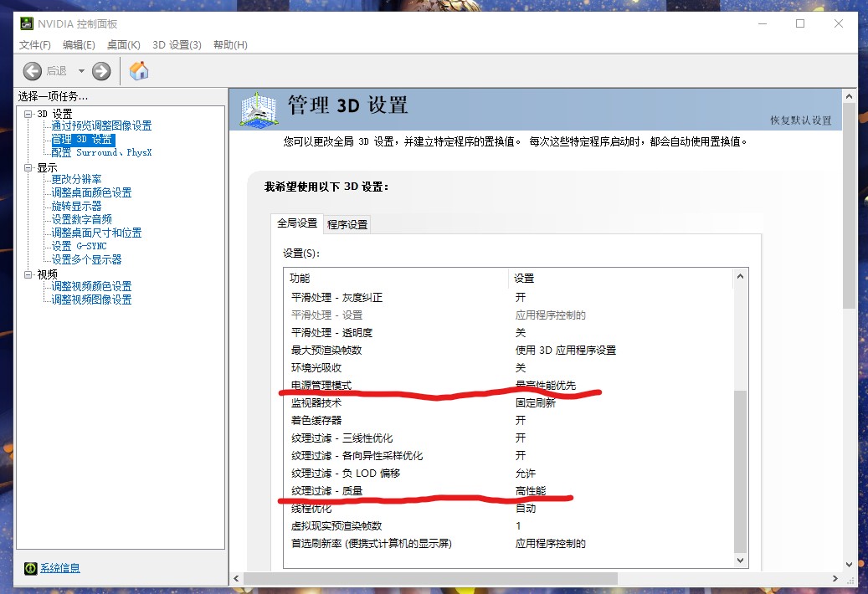Open the 系统信息 link

point(59,568)
